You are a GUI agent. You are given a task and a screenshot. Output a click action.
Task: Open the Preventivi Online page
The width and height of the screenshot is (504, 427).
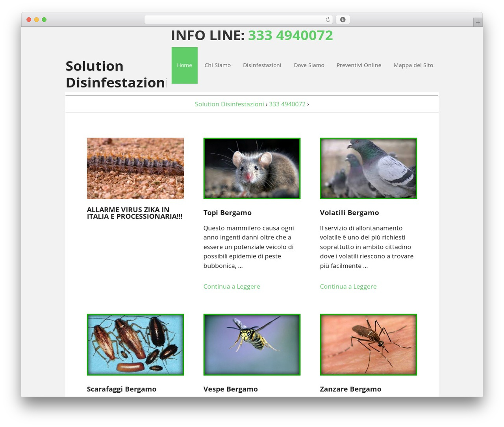pyautogui.click(x=359, y=65)
